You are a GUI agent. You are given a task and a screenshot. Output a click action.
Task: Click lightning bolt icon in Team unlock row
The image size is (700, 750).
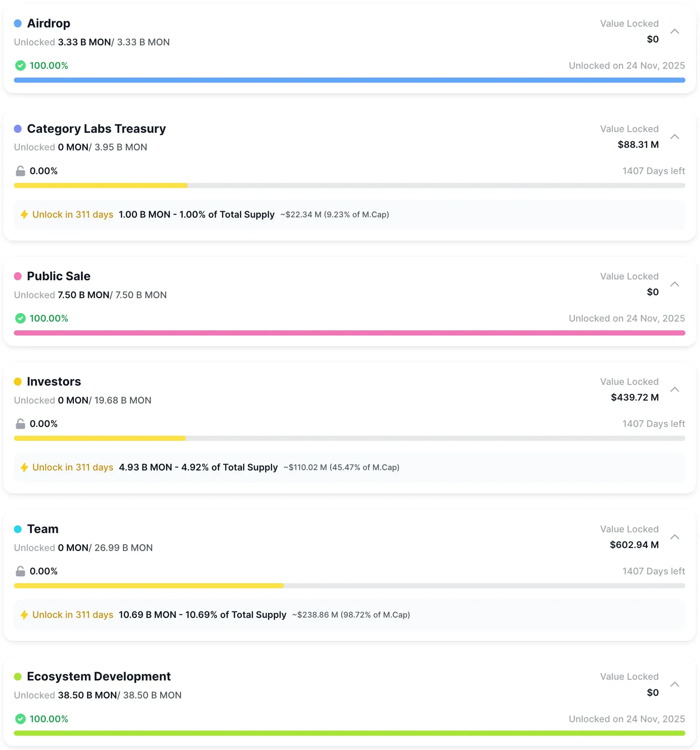tap(25, 615)
